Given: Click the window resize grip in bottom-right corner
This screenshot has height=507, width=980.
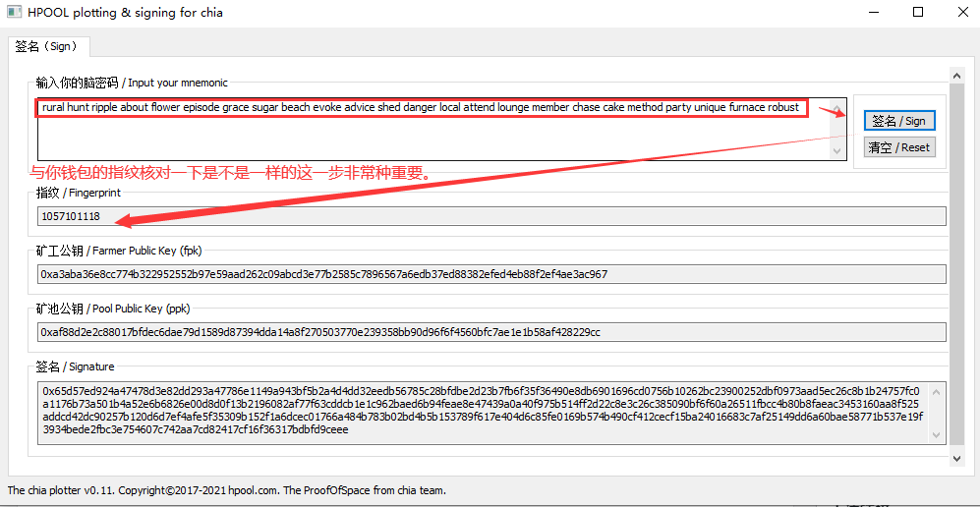Looking at the screenshot, I should click(x=972, y=499).
